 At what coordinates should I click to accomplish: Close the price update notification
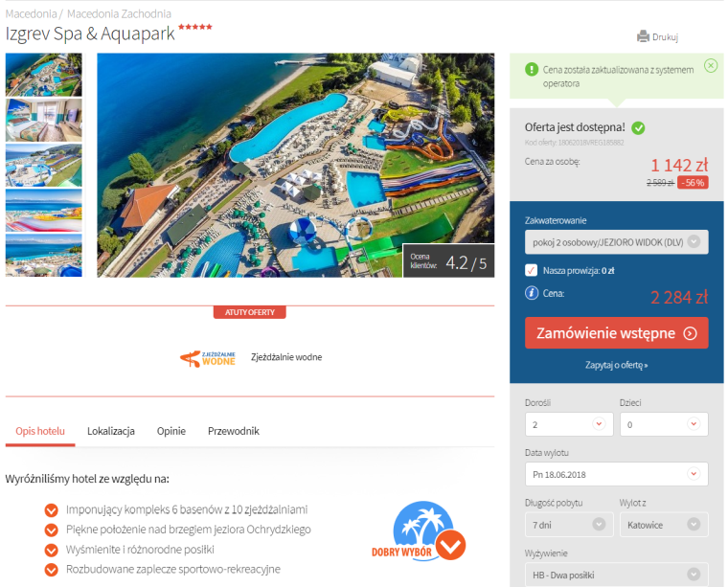tap(710, 65)
